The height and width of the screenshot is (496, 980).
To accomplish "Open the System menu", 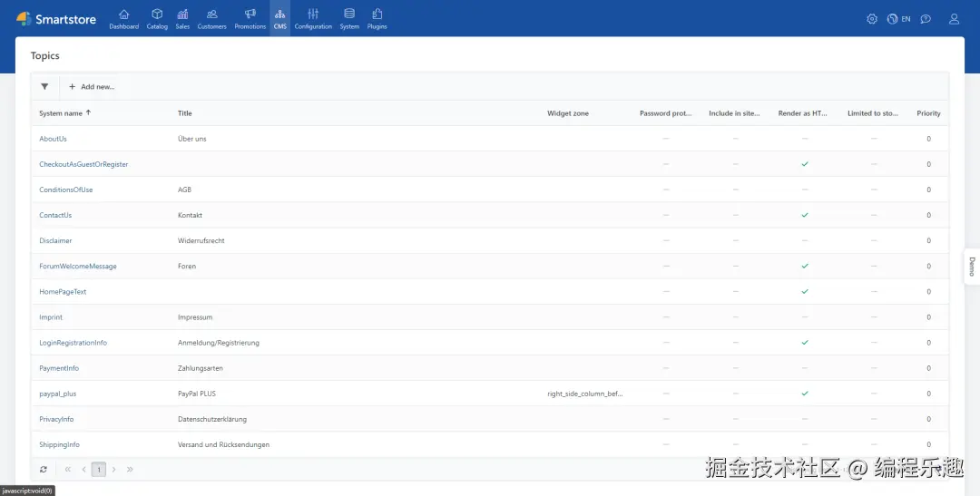I will tap(349, 19).
